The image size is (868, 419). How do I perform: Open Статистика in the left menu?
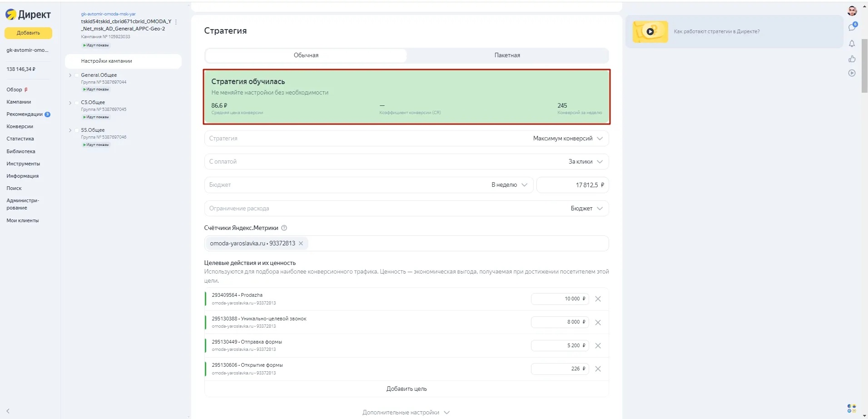(x=20, y=139)
